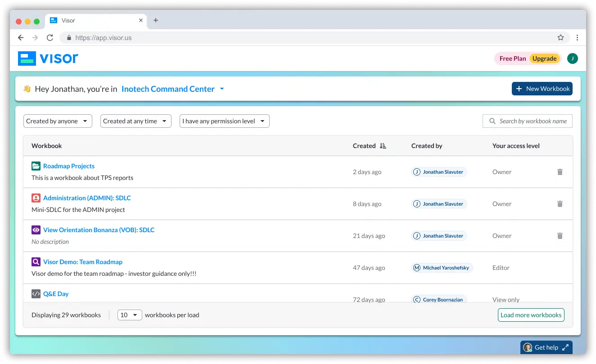The image size is (596, 364).
Task: Select the Visor browser tab
Action: [x=96, y=20]
